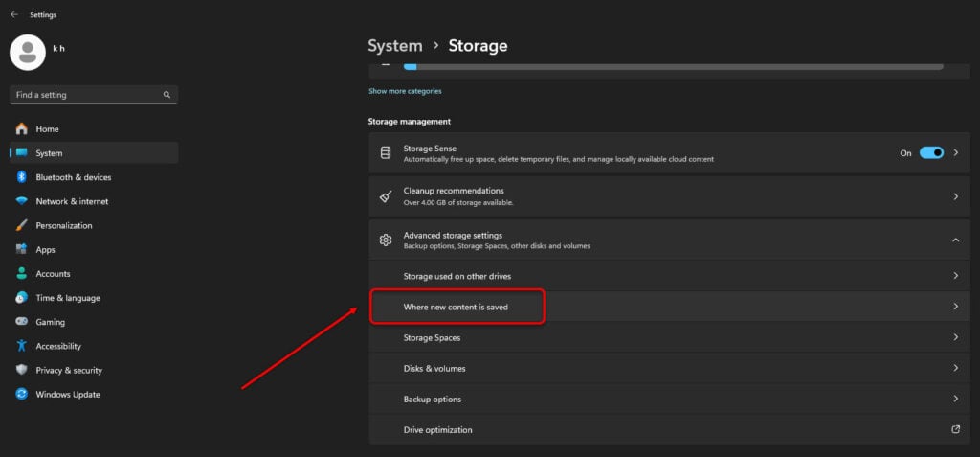980x457 pixels.
Task: Click the Advanced storage settings gear icon
Action: point(386,240)
